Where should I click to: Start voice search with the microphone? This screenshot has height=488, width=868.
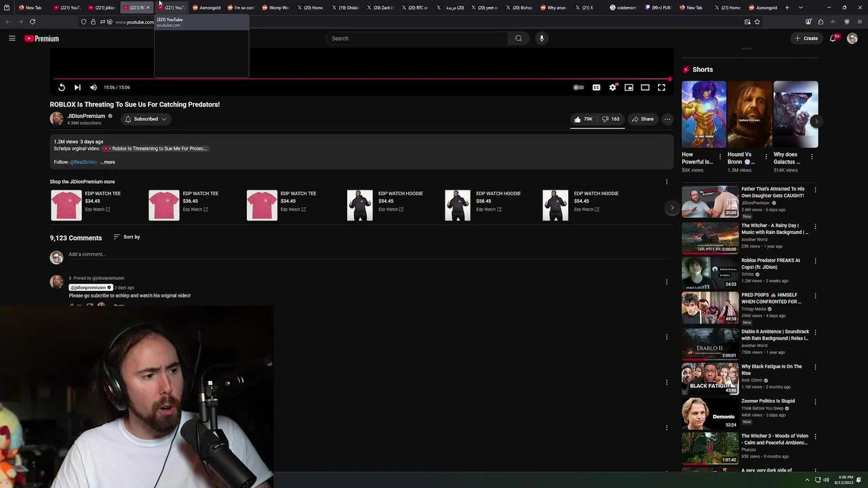541,39
